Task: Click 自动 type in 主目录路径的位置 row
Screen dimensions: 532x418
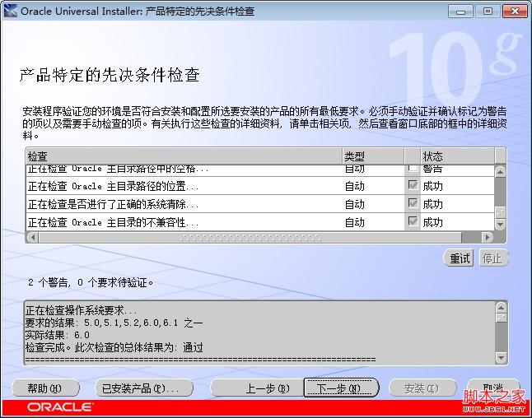Action: pos(355,186)
